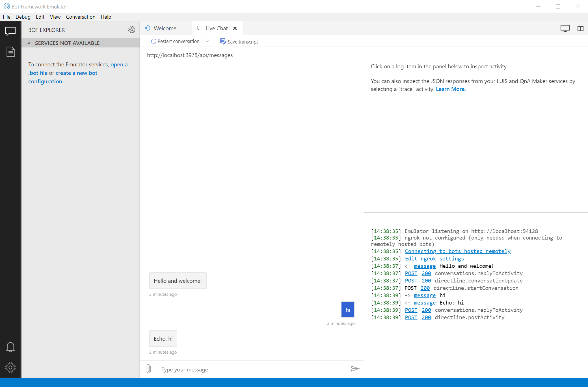
Task: Click the Bot Explorer settings gear icon
Action: (131, 30)
